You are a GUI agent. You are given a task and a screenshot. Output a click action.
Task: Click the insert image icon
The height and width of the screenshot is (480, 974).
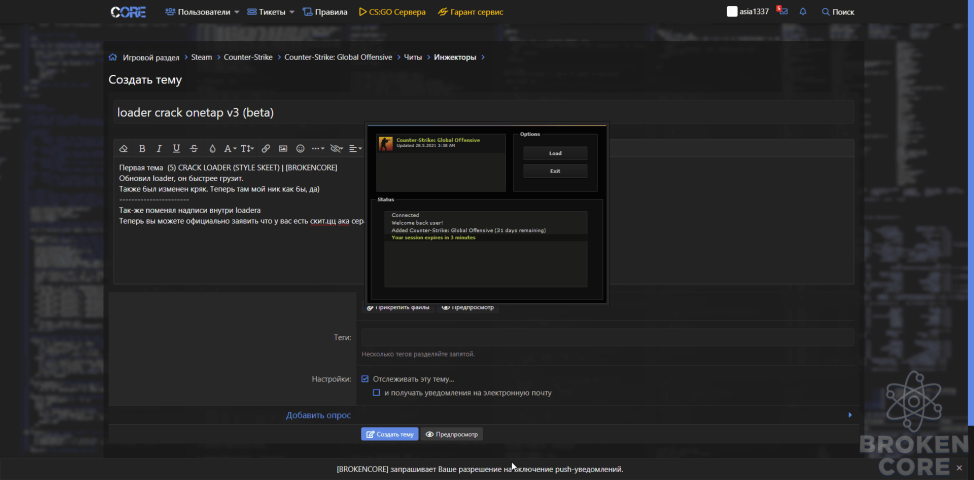tap(283, 148)
